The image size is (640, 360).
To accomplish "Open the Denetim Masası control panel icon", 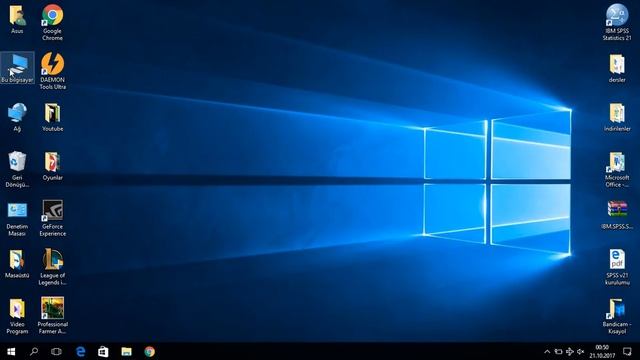I will click(17, 218).
